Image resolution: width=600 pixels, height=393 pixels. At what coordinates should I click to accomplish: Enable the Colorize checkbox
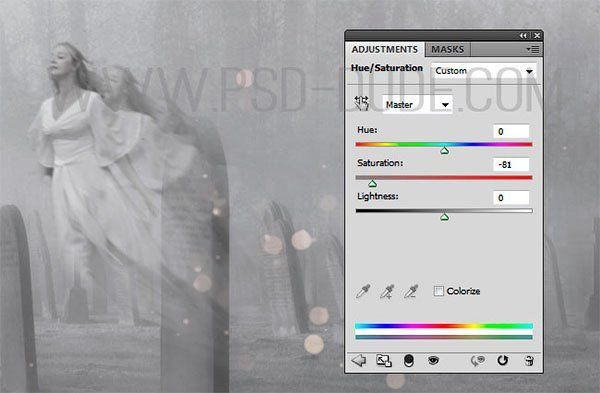click(439, 291)
